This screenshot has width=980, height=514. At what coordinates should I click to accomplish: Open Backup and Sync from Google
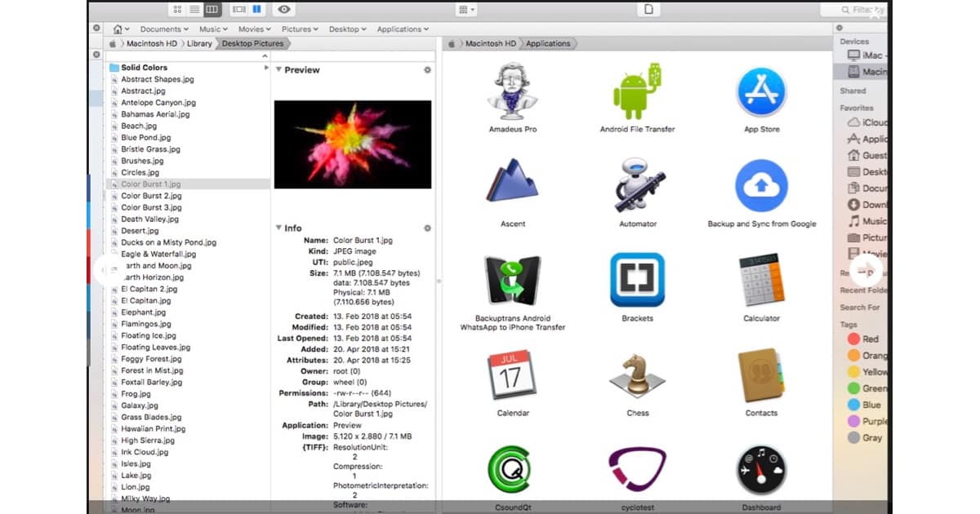(761, 185)
